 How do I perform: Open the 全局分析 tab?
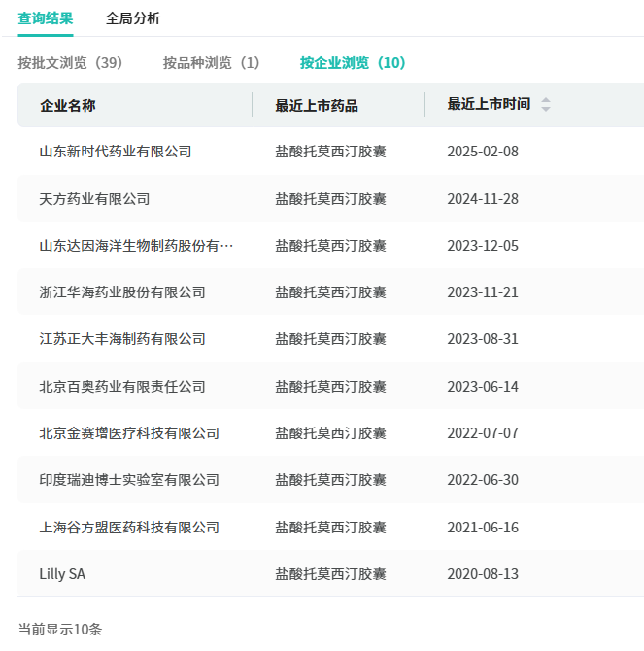(x=133, y=18)
